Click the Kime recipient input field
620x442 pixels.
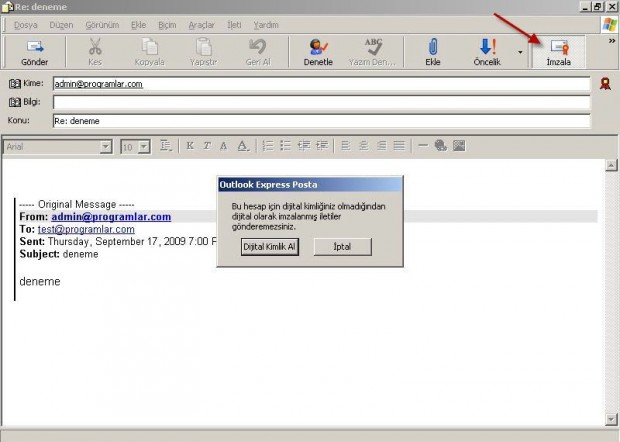click(x=321, y=84)
